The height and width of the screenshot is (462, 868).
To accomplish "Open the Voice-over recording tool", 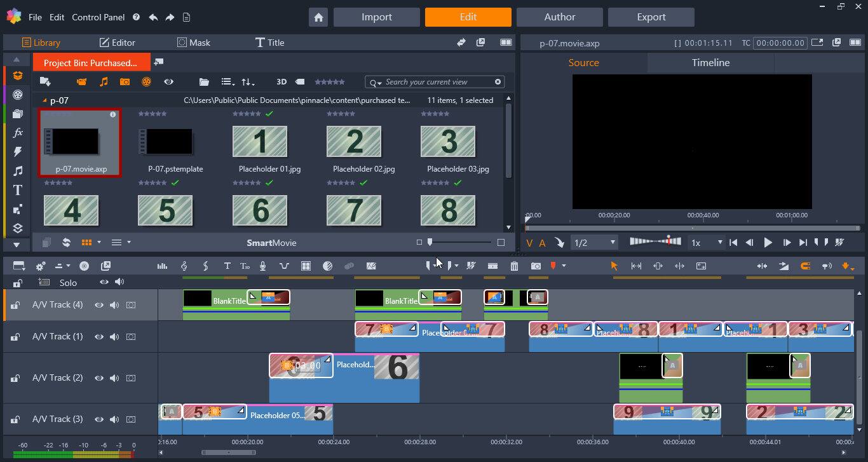I will pyautogui.click(x=262, y=266).
